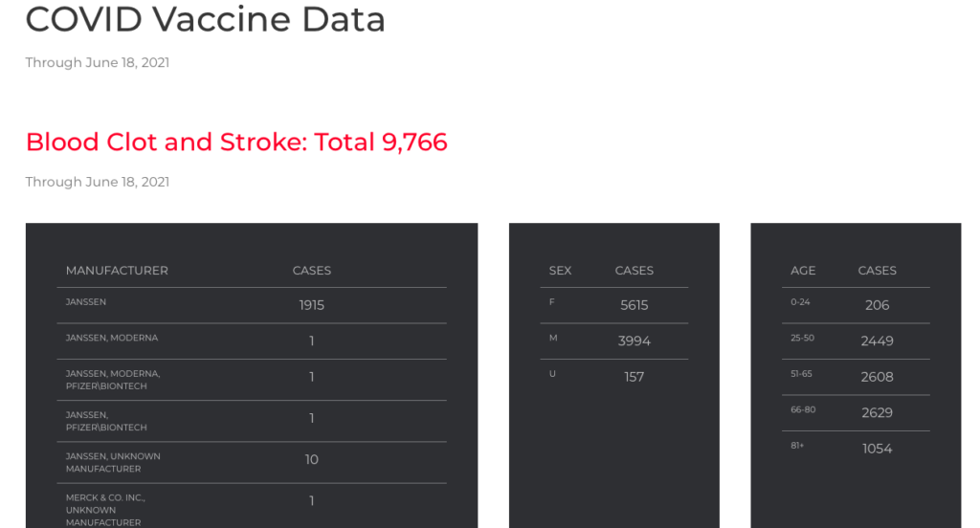Image resolution: width=980 pixels, height=528 pixels.
Task: Click the JANSSEN, MODERNA, PFIZER\BIONTECH row
Action: coord(113,380)
